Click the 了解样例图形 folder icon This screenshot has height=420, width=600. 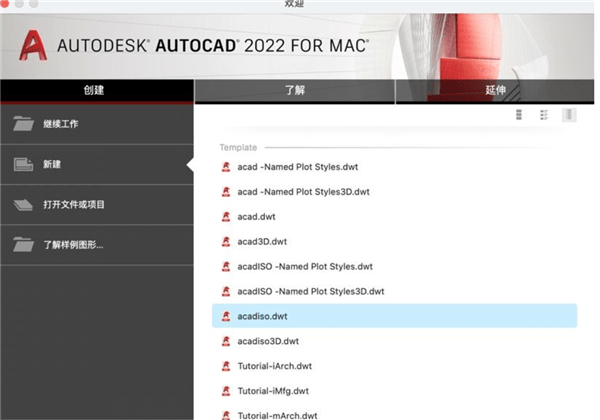[x=23, y=244]
